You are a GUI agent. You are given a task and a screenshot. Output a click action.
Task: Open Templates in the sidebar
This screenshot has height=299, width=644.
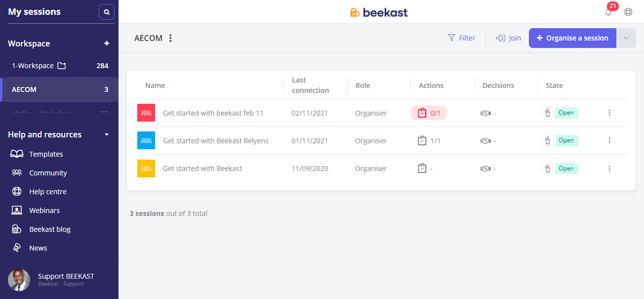point(46,154)
